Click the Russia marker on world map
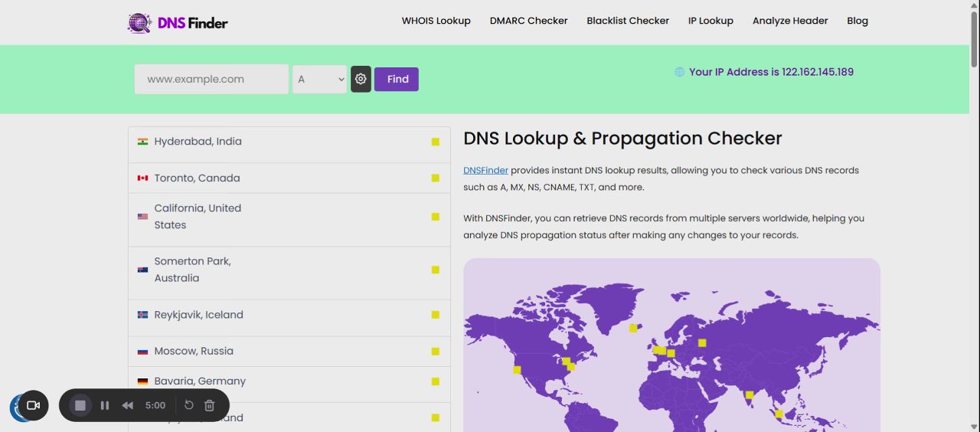The image size is (980, 432). pyautogui.click(x=702, y=342)
